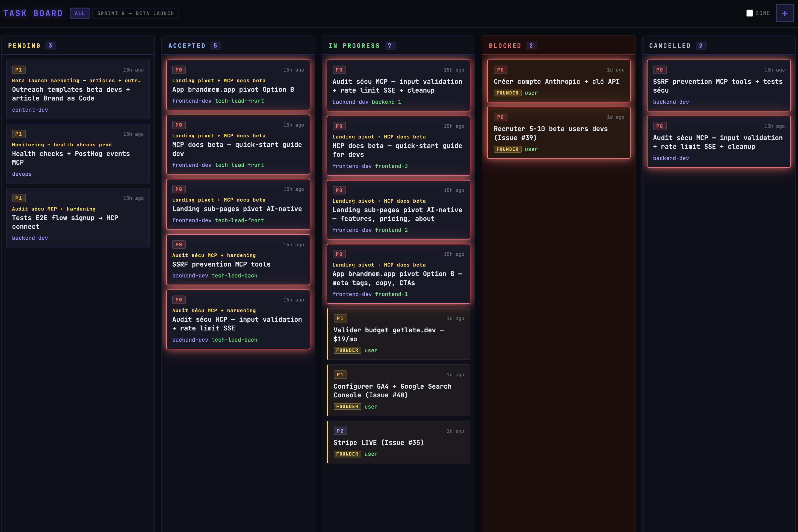Open Valider budget getlate.dev card
Screen dimensions: 798x532
[x=398, y=334]
